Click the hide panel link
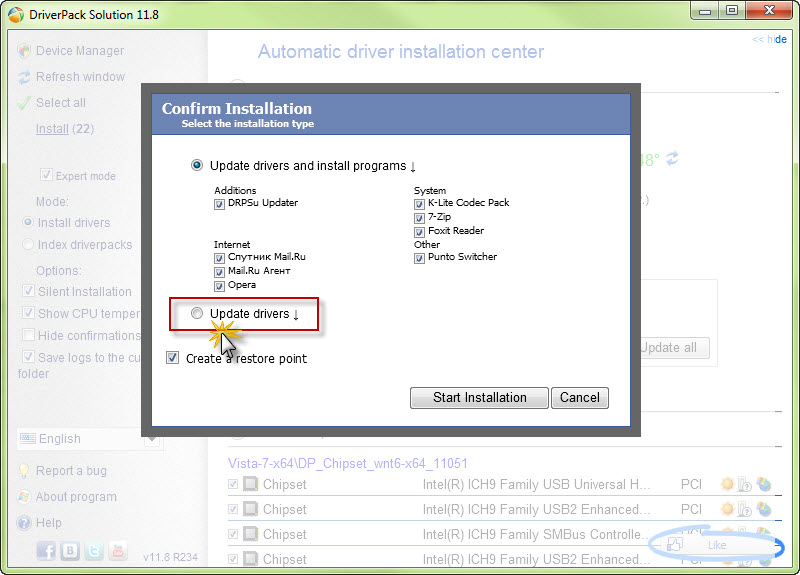 click(x=769, y=39)
